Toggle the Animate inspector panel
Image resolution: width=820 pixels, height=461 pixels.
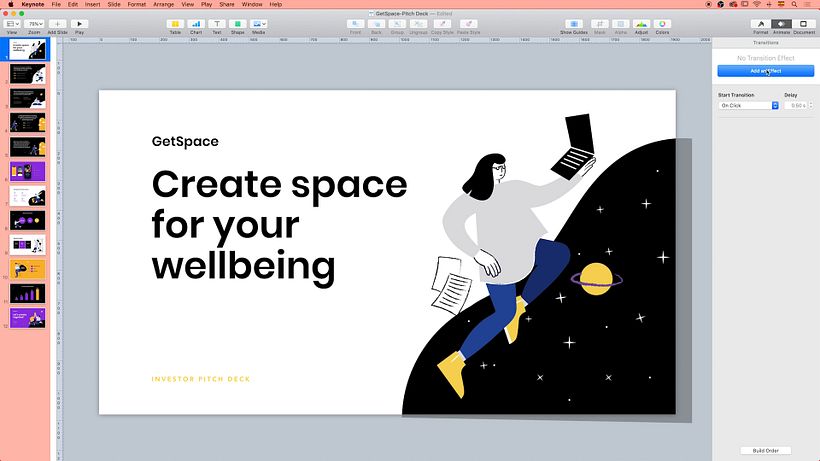click(781, 23)
